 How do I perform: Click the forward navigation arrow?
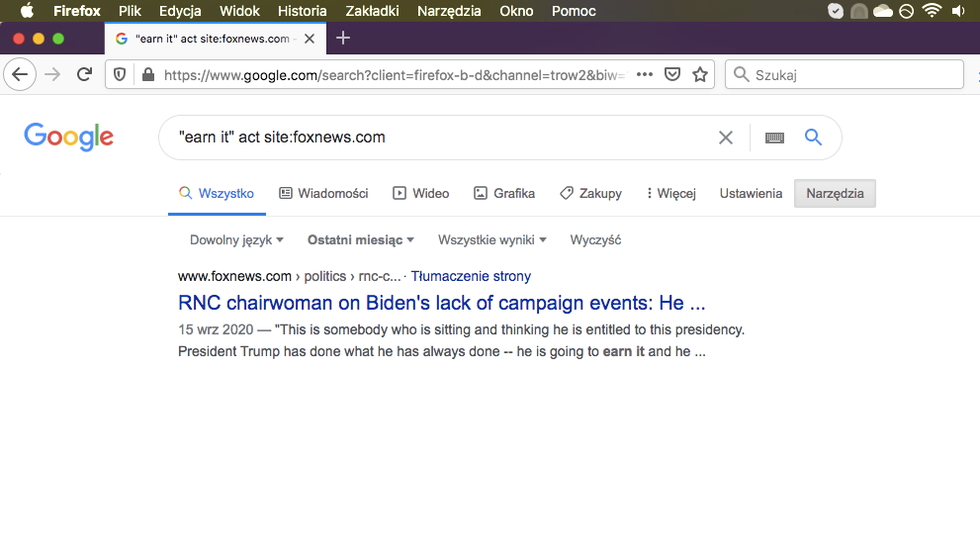52,74
